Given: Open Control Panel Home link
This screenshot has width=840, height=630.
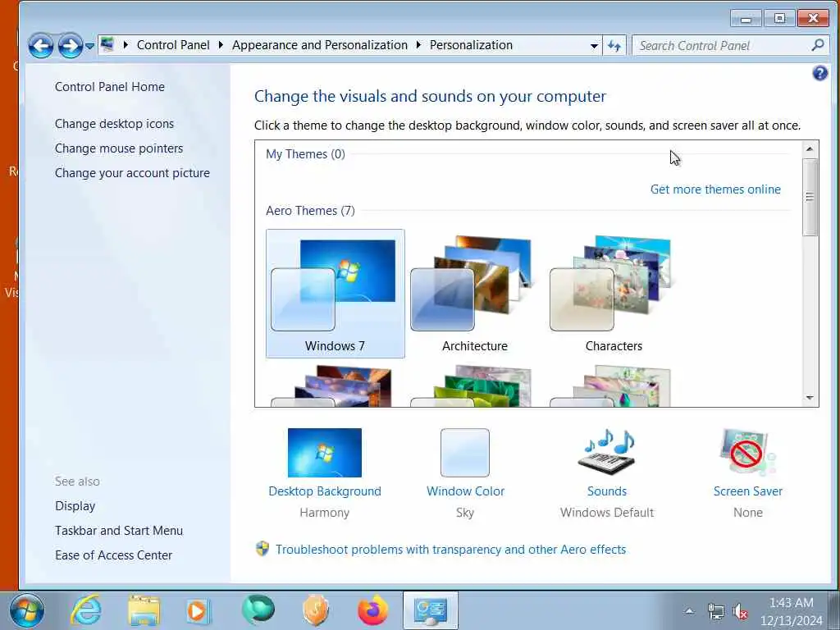Looking at the screenshot, I should (x=110, y=87).
